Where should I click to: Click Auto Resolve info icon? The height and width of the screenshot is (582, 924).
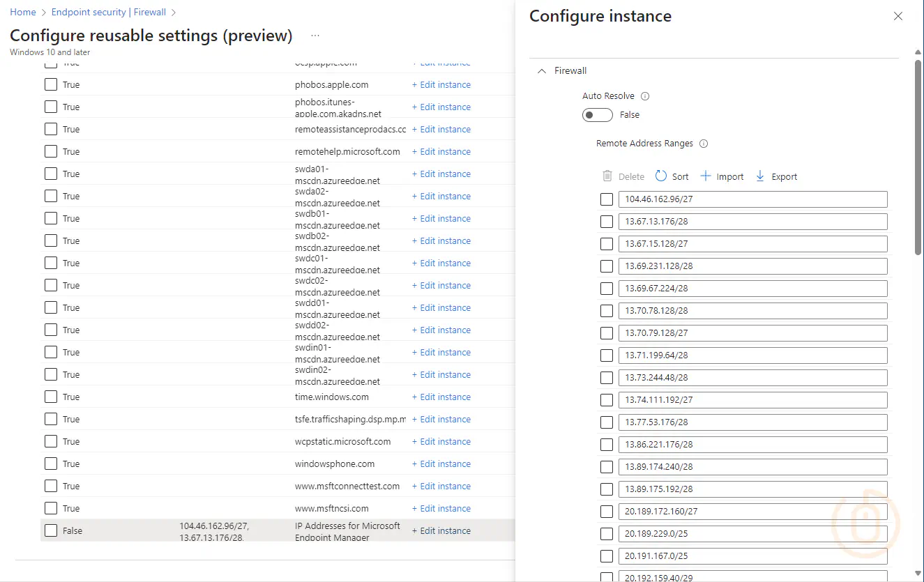coord(645,96)
